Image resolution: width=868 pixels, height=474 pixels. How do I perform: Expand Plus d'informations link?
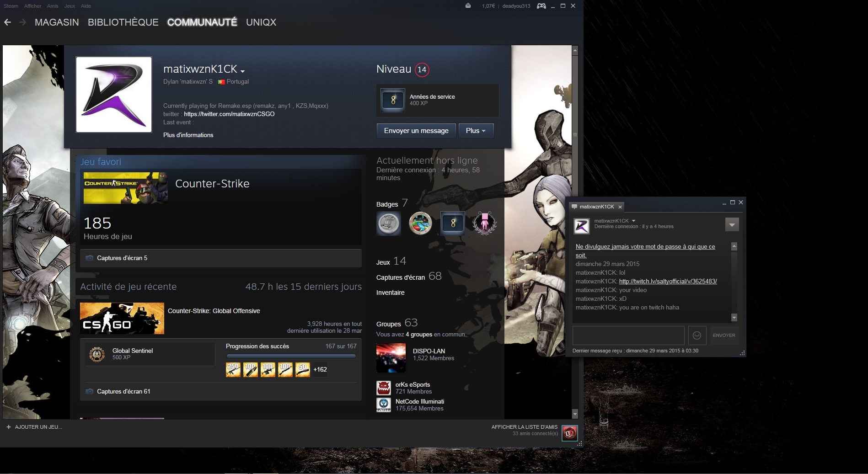click(188, 135)
